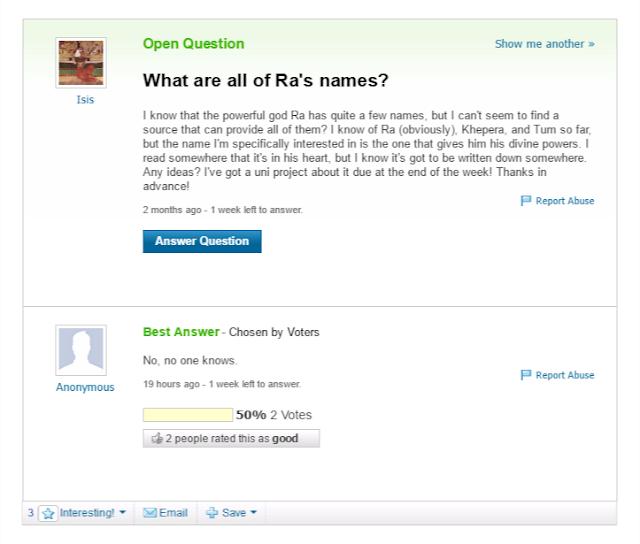Expand the Interesting! dropdown arrow
The image size is (640, 544).
122,513
